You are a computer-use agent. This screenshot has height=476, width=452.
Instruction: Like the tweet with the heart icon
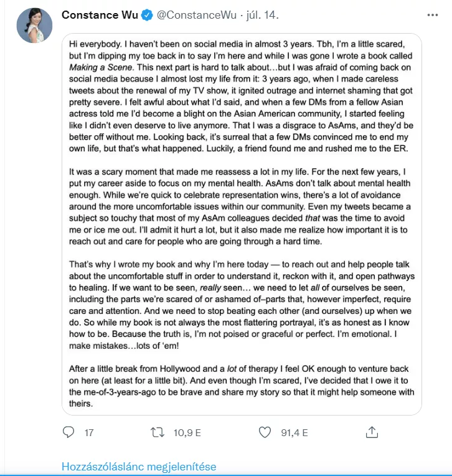pyautogui.click(x=265, y=432)
